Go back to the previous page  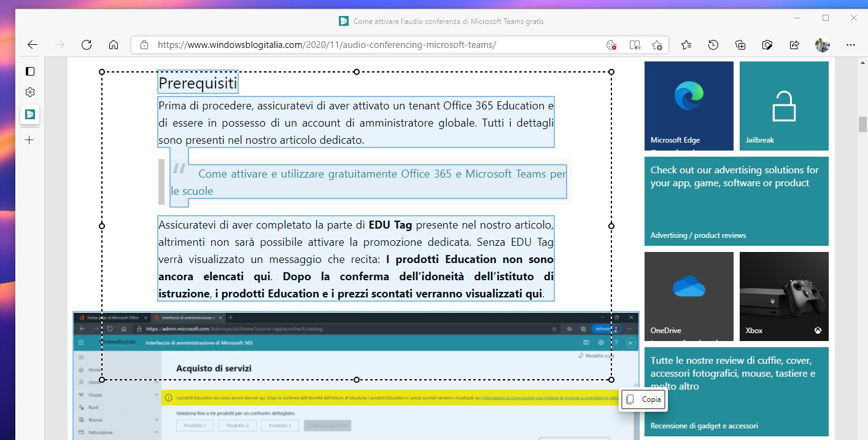pos(33,45)
